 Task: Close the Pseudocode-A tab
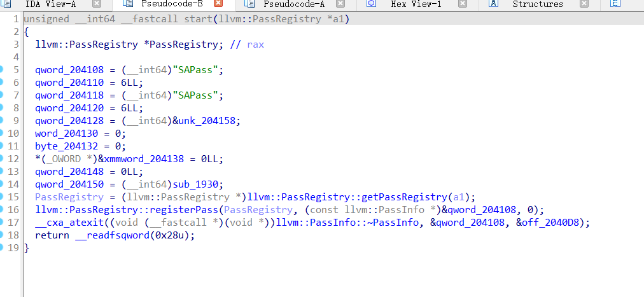(x=340, y=4)
